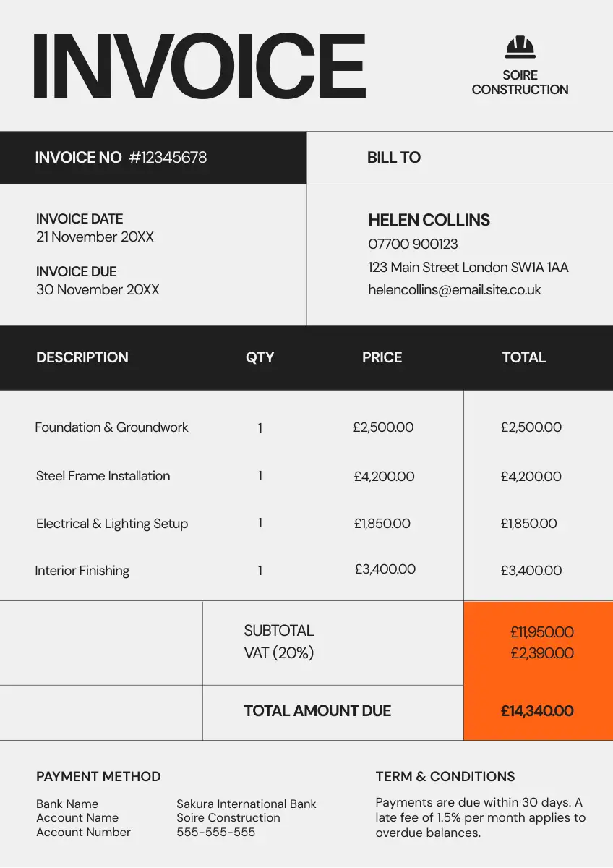Select the Foundation & Groundwork line item
613x868 pixels.
[111, 427]
